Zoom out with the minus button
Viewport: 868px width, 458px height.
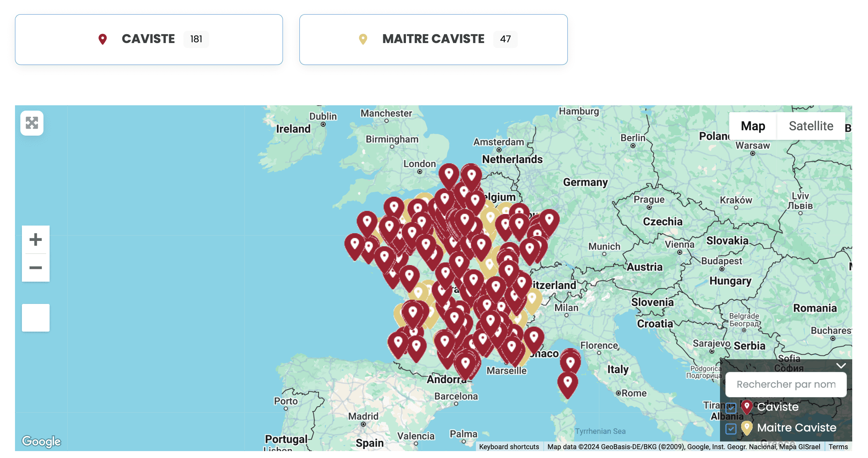click(36, 268)
